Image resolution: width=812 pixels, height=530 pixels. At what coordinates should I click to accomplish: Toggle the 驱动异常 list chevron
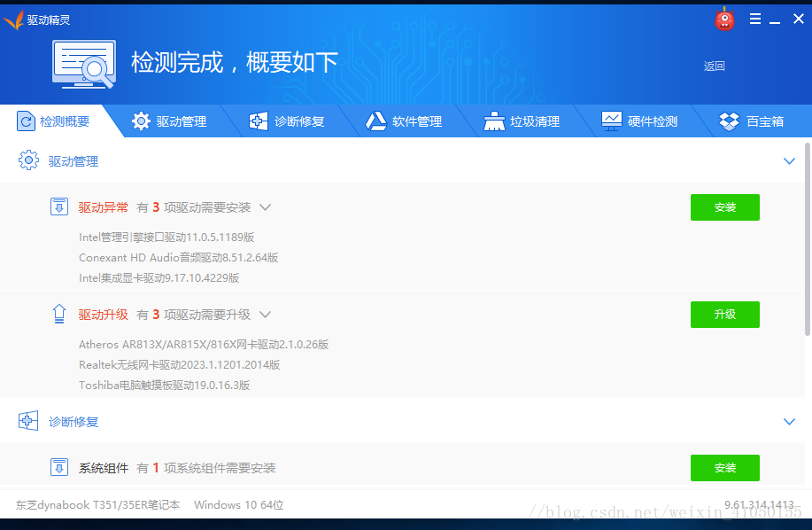click(265, 207)
